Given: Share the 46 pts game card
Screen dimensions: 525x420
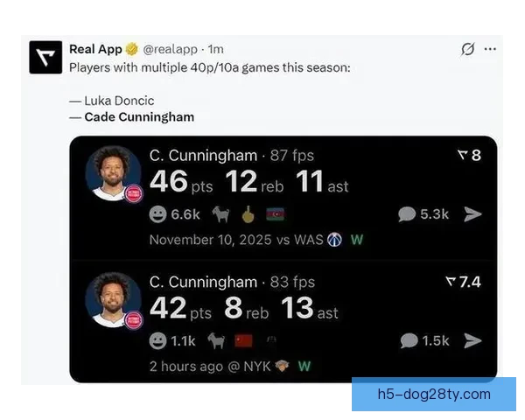Looking at the screenshot, I should [472, 214].
